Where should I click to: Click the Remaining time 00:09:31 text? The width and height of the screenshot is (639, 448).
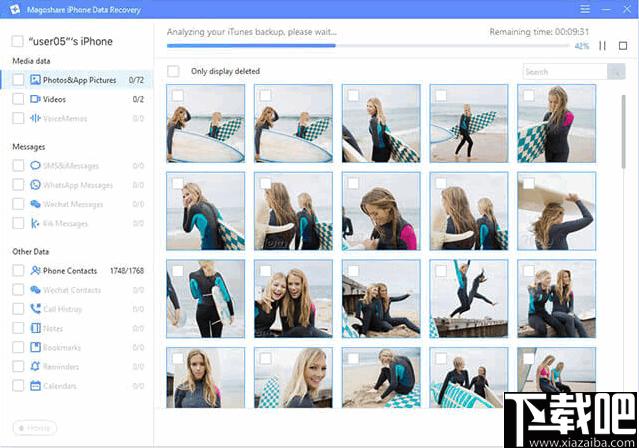tap(539, 32)
